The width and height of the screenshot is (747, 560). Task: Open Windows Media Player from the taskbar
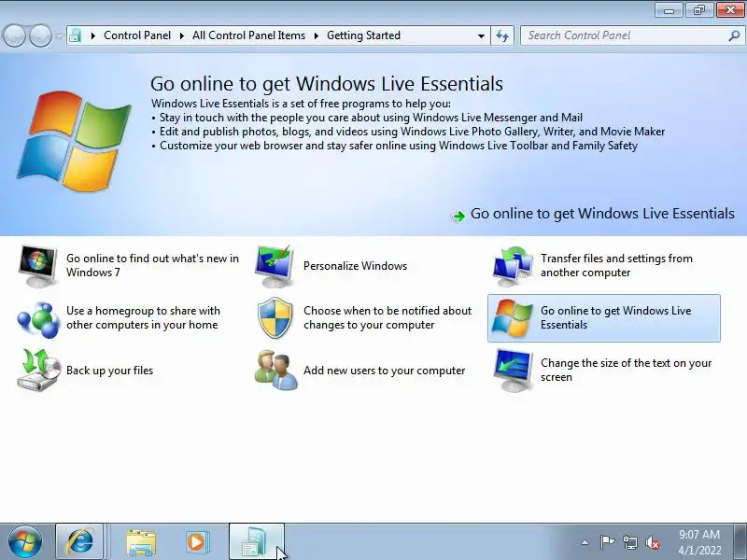(196, 542)
